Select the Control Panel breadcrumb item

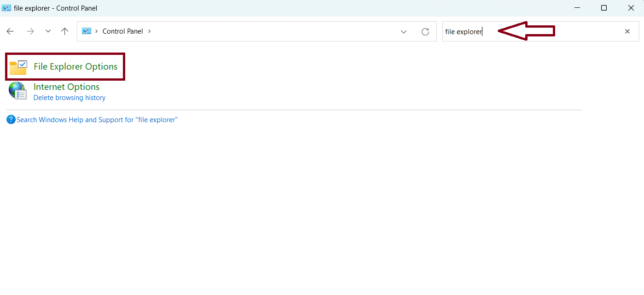[122, 31]
